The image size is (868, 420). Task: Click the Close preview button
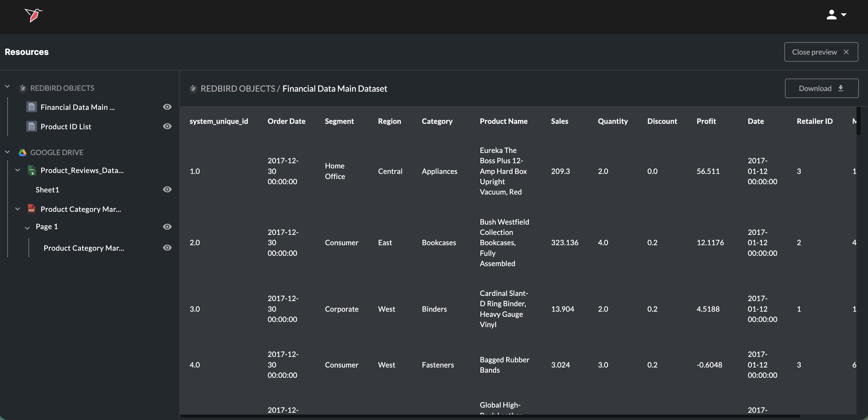[x=820, y=52]
